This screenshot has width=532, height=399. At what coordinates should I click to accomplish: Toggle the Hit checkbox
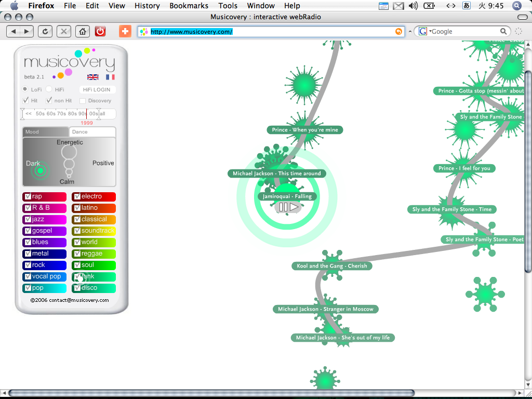point(25,100)
